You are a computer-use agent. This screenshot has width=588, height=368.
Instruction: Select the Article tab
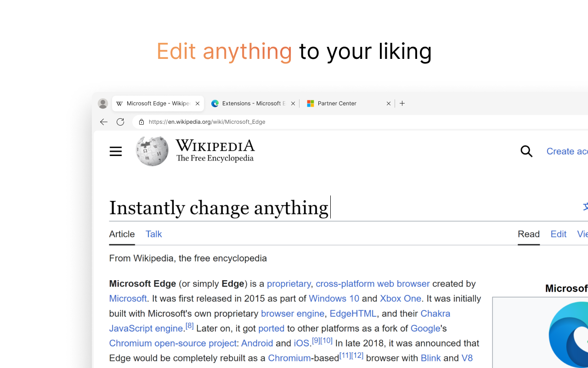point(122,234)
